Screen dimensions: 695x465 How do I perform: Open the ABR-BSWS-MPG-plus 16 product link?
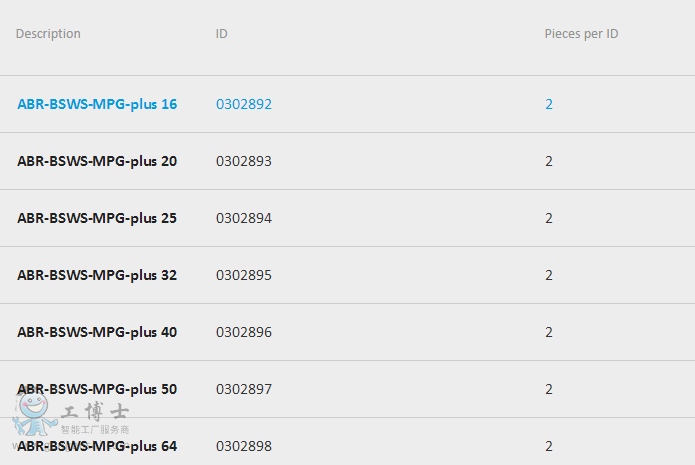point(97,104)
